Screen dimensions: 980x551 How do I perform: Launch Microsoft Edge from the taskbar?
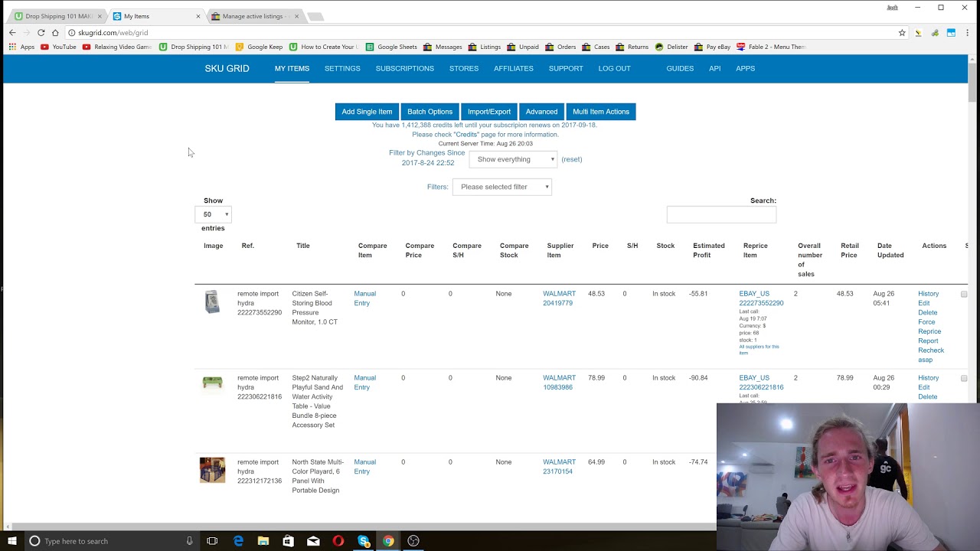pos(238,541)
